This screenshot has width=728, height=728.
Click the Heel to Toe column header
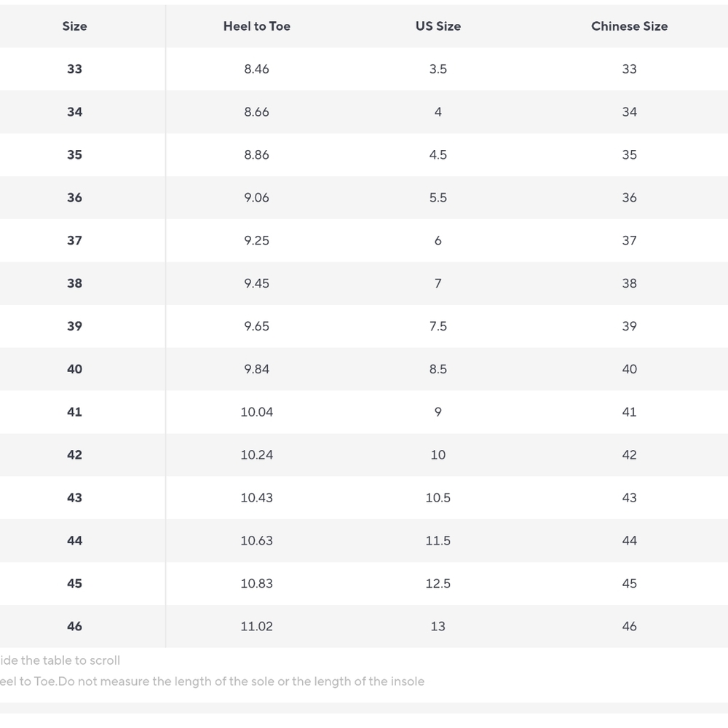257,26
